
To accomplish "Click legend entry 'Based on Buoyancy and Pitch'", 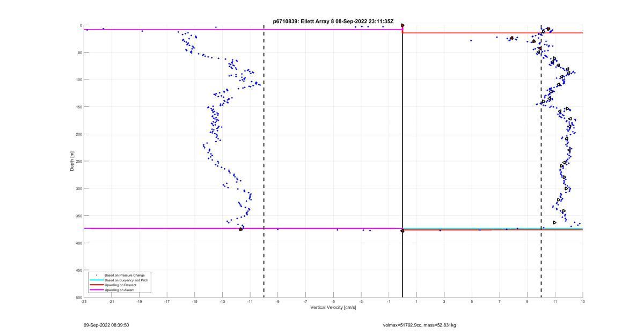I will click(126, 280).
